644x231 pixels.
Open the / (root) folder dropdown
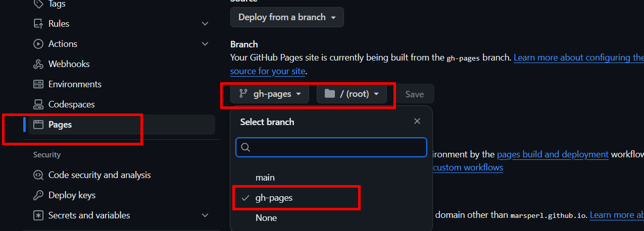coord(352,94)
